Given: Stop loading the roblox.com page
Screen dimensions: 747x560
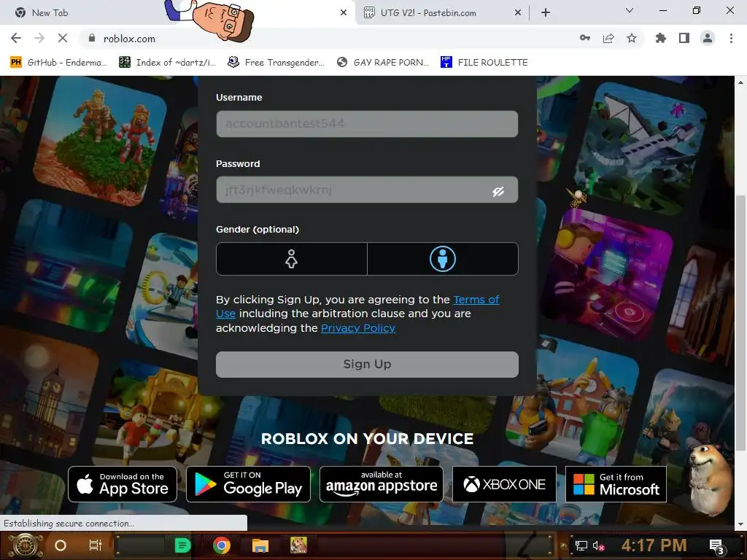Looking at the screenshot, I should (x=63, y=38).
